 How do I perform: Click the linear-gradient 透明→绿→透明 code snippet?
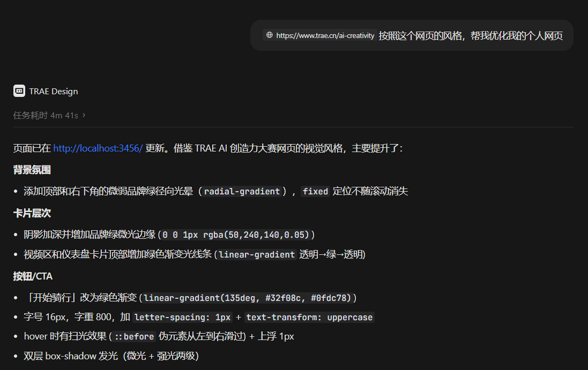tap(257, 255)
